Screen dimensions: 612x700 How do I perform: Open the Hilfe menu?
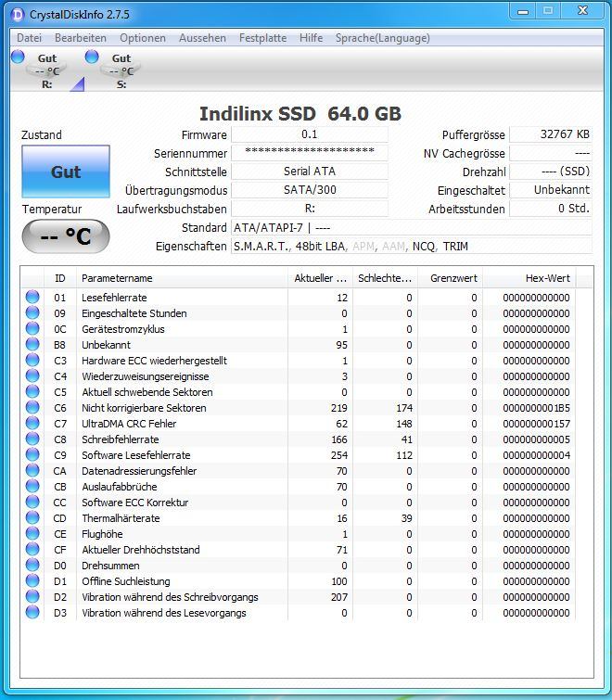311,38
